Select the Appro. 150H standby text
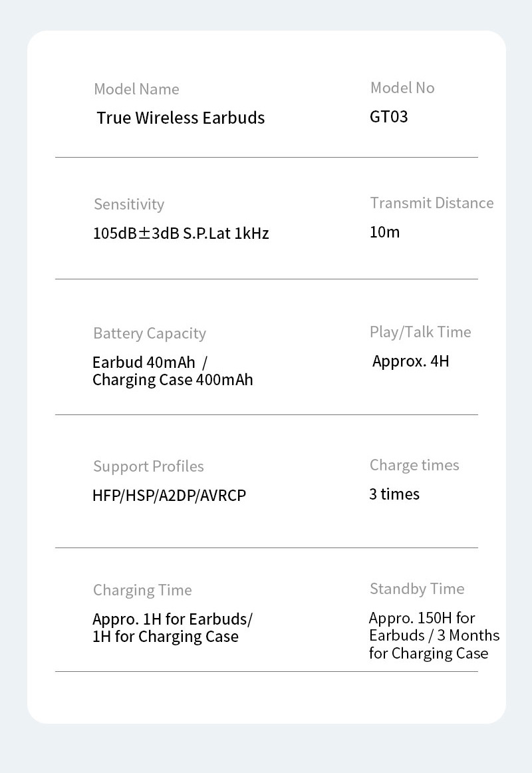532x773 pixels. 422,618
